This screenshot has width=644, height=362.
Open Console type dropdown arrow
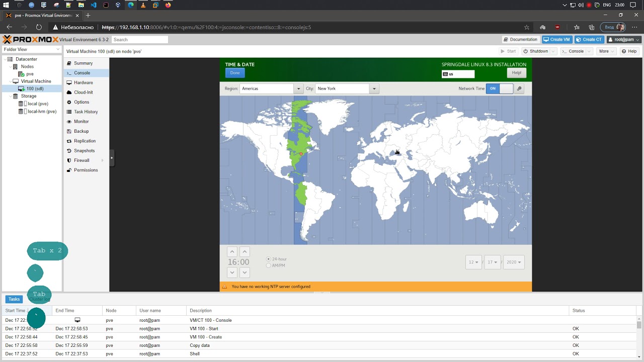(590, 51)
